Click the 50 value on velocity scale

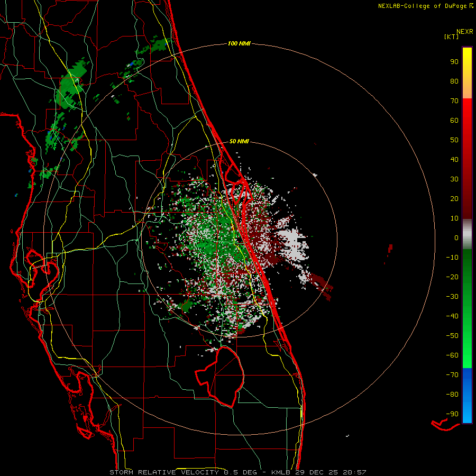pos(454,140)
